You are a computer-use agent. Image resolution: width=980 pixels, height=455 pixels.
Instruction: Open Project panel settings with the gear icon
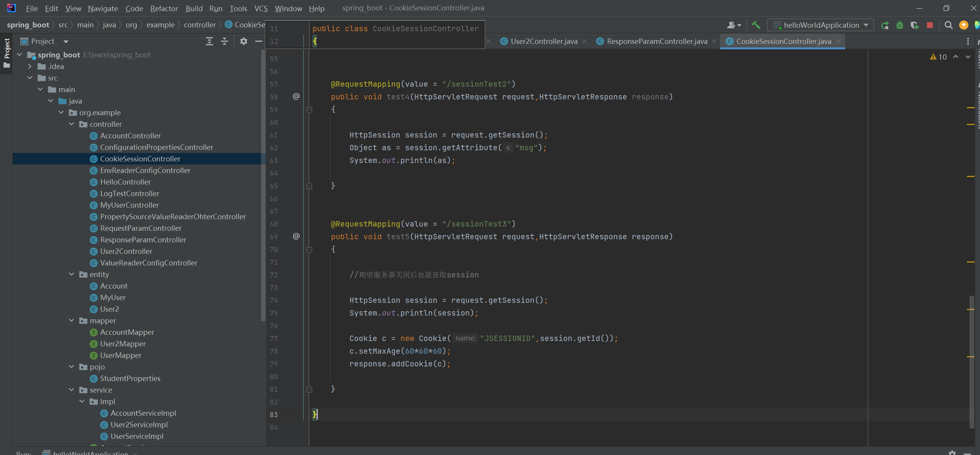click(243, 41)
